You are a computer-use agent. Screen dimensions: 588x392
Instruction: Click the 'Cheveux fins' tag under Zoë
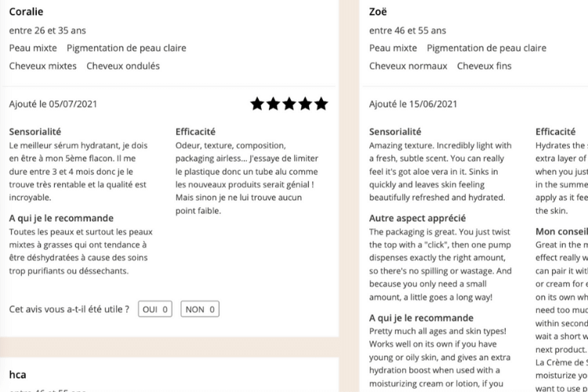coord(485,66)
